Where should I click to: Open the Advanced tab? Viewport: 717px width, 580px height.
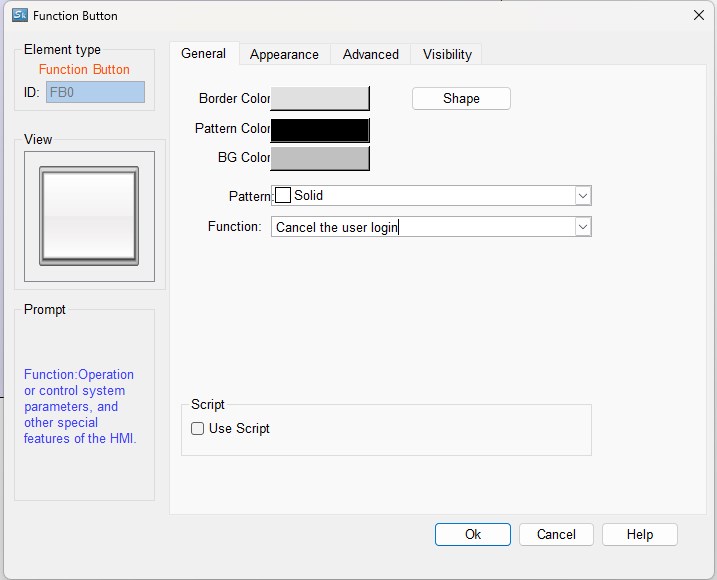click(370, 54)
